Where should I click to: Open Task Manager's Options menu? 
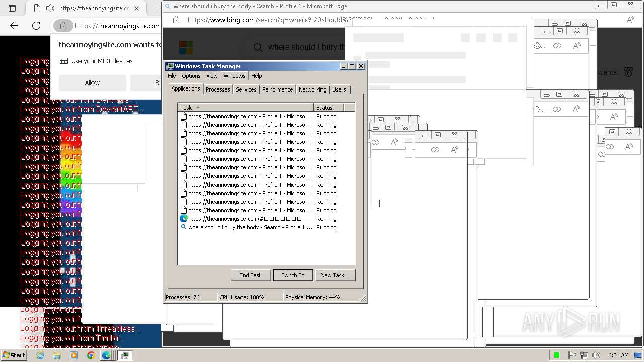191,76
